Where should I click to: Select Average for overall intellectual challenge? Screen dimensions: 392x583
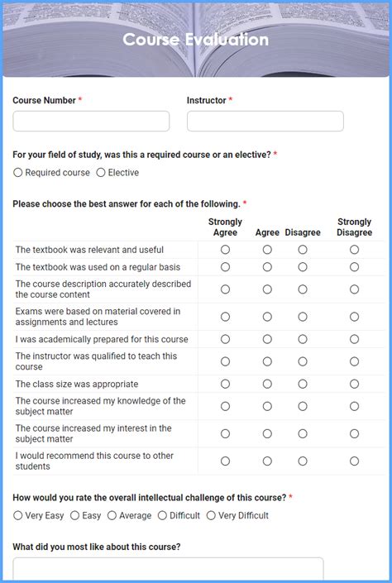[112, 515]
